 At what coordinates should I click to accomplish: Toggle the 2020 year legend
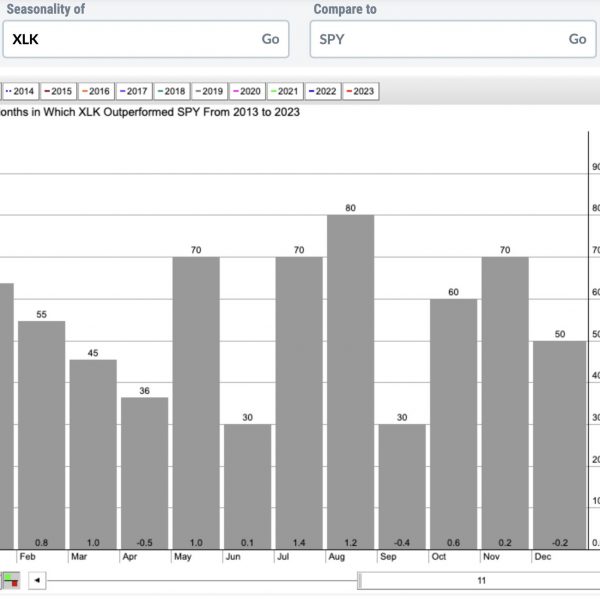247,91
